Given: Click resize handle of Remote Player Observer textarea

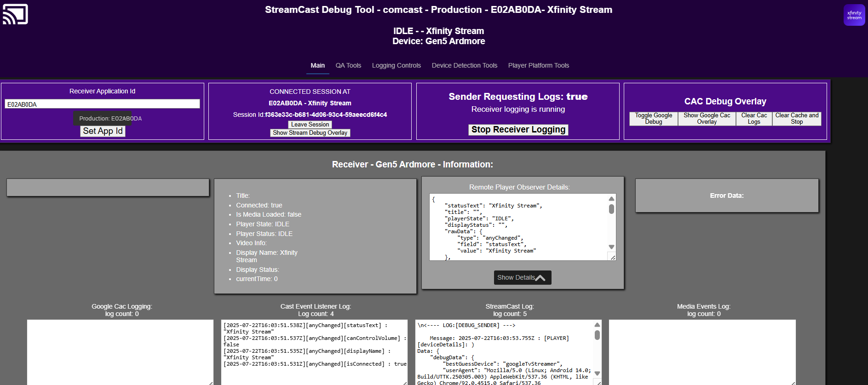Looking at the screenshot, I should [x=613, y=258].
